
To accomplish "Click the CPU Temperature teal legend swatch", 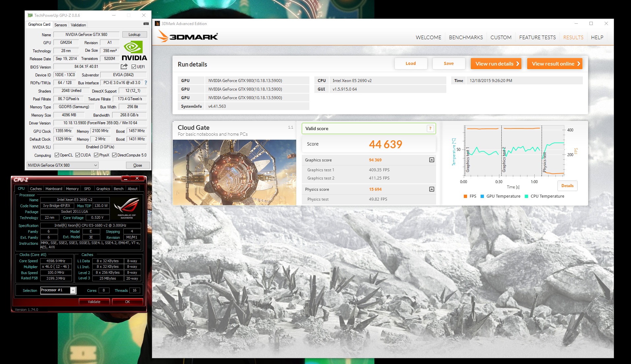I will pos(526,196).
